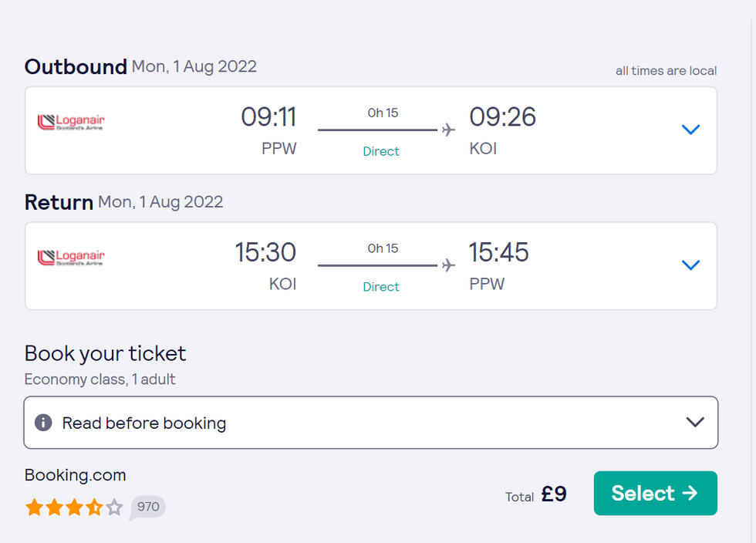Click the Loganair logo on the return flight

click(71, 258)
